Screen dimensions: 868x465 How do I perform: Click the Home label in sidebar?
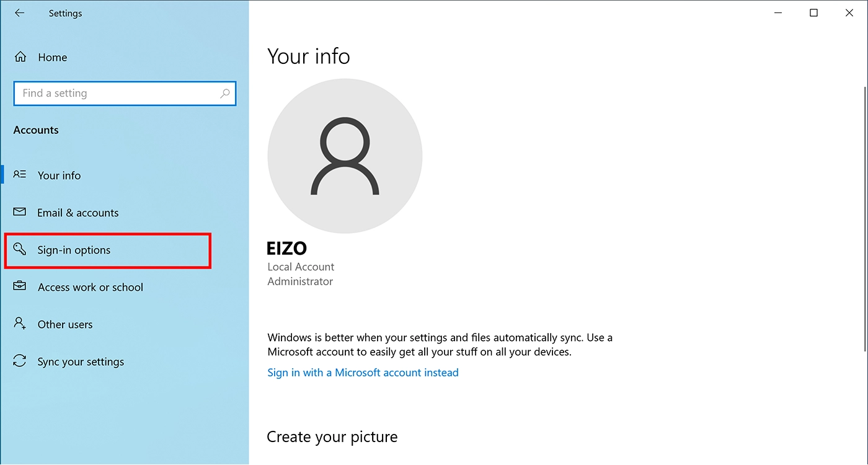pyautogui.click(x=53, y=57)
